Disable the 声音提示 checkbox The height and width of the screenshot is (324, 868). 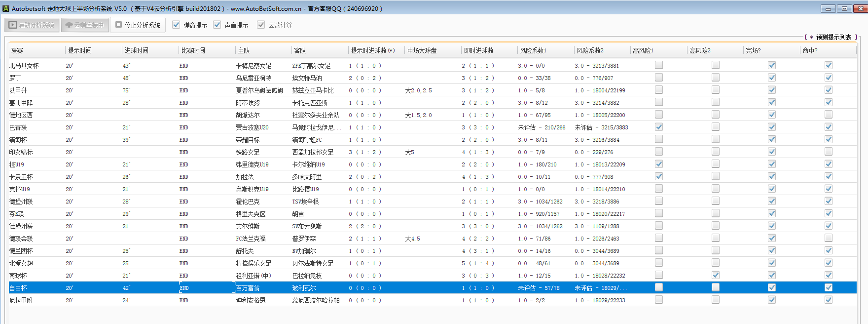[217, 25]
